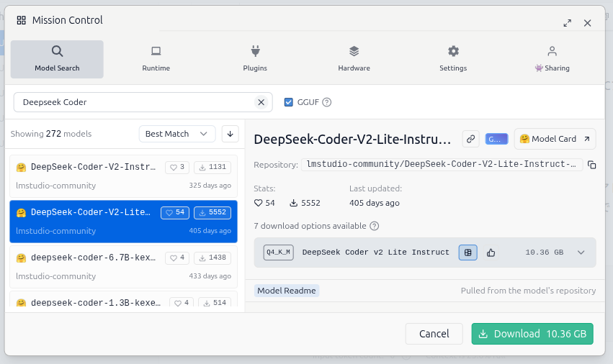Click the thumbs-up icon on Q4_K_M
The width and height of the screenshot is (613, 364).
[491, 252]
